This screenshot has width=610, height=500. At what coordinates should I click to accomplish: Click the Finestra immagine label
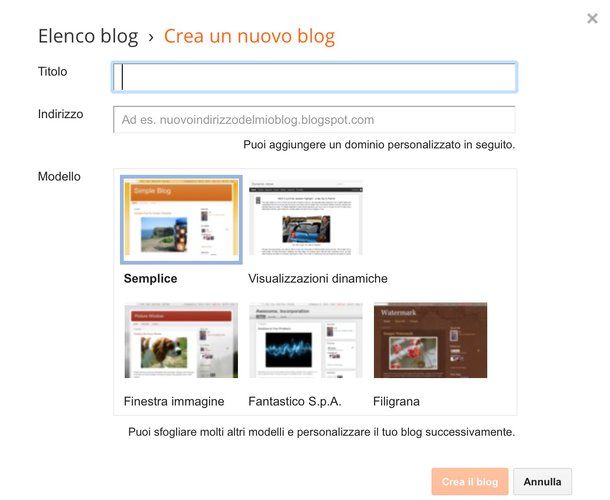(174, 401)
